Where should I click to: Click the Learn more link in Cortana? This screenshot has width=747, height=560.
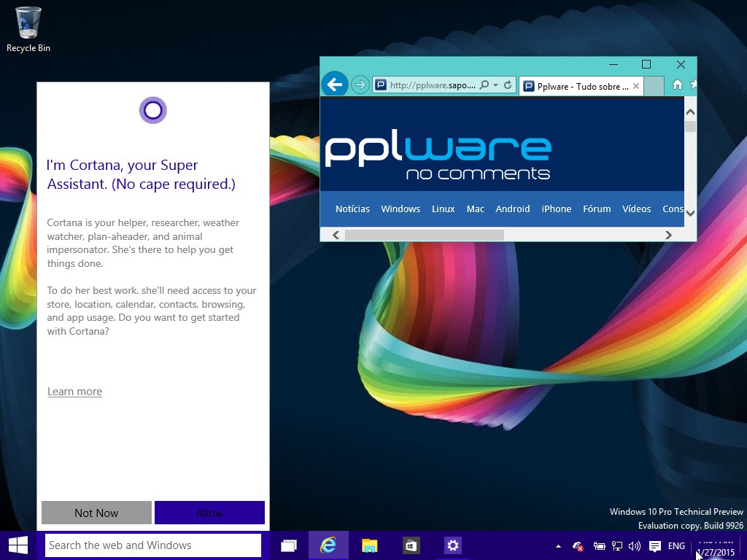point(75,392)
